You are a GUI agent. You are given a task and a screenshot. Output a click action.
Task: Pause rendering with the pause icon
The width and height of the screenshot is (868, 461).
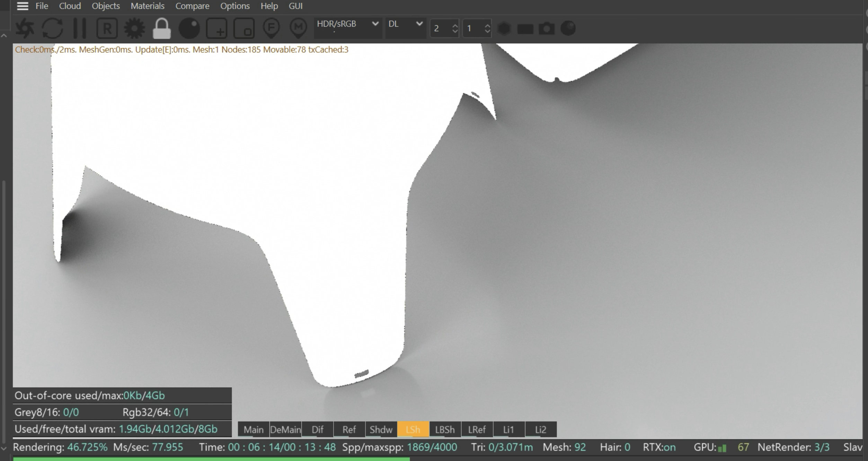click(80, 28)
